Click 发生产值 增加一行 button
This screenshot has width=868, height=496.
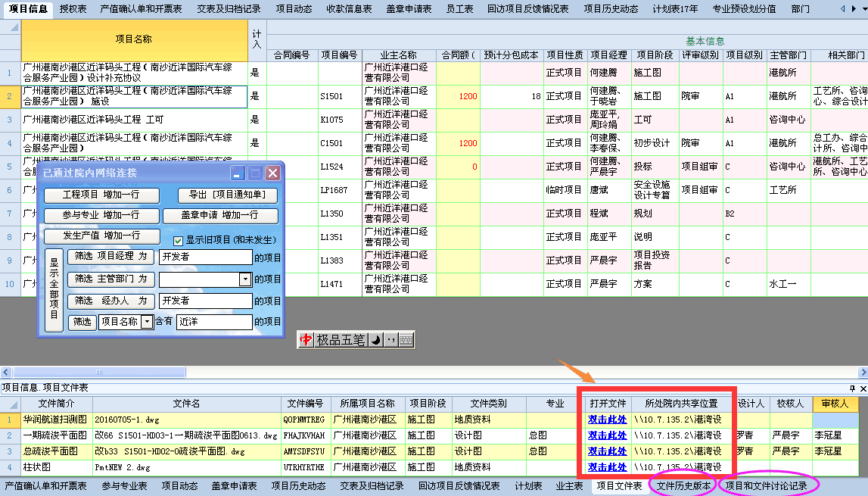tap(101, 236)
